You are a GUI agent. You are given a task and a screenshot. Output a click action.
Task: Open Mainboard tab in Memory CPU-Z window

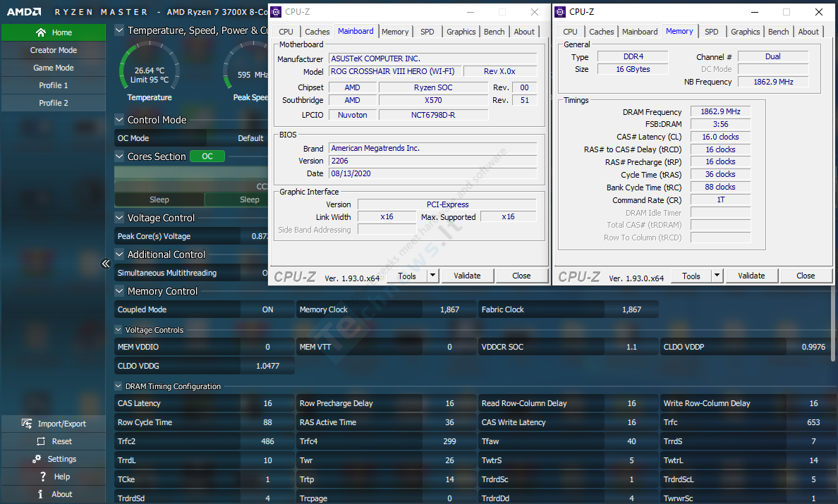click(x=640, y=32)
